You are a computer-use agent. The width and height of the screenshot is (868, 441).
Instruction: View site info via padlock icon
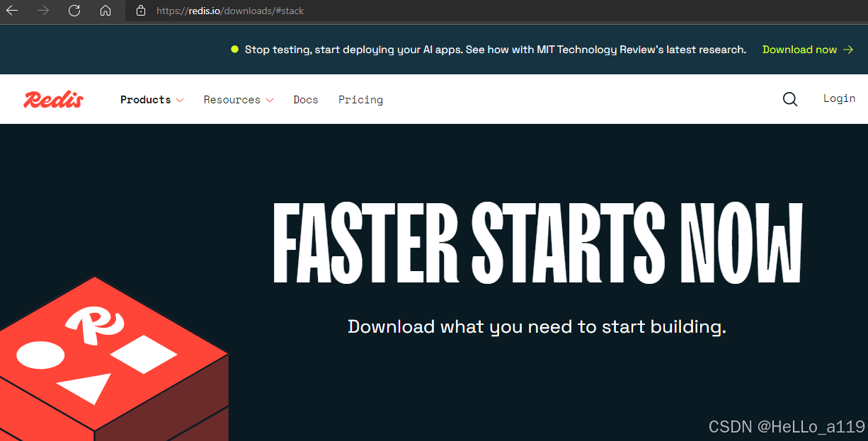tap(141, 11)
